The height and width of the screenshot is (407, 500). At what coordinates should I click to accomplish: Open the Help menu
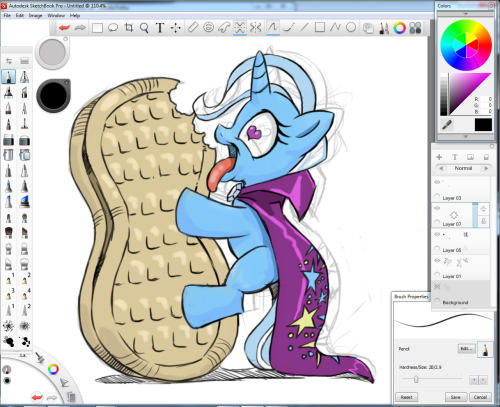pos(75,16)
